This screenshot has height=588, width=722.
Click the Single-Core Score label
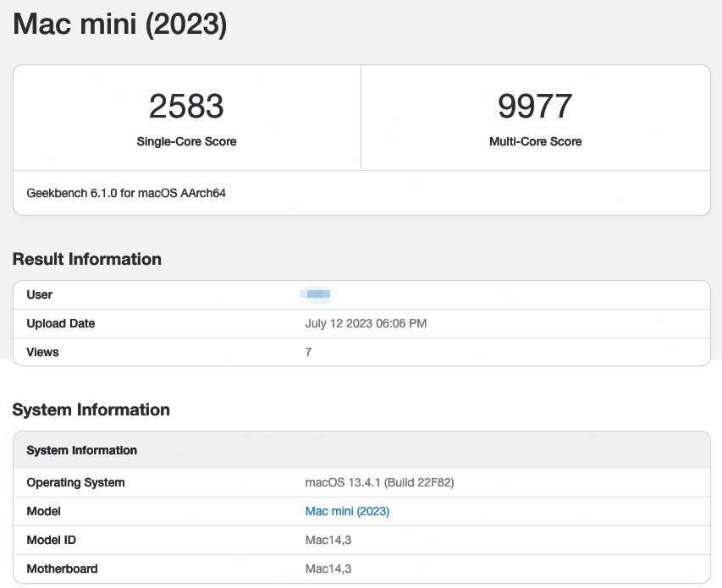186,141
